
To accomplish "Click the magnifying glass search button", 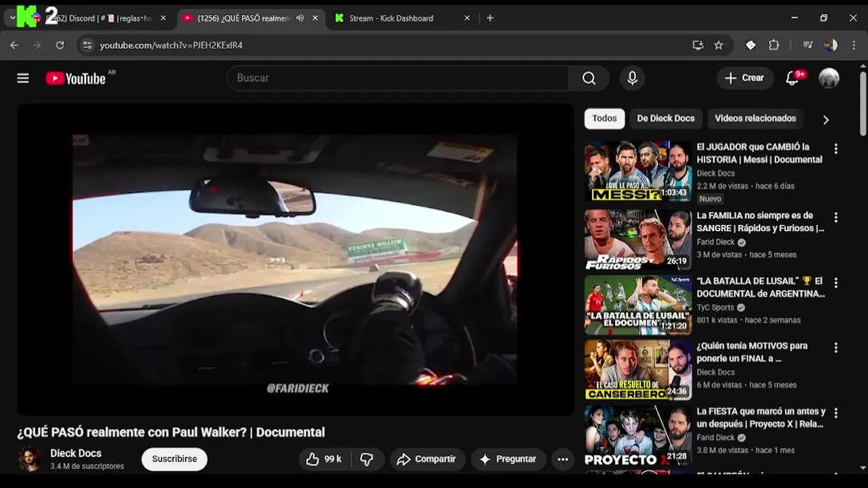I will tap(589, 78).
